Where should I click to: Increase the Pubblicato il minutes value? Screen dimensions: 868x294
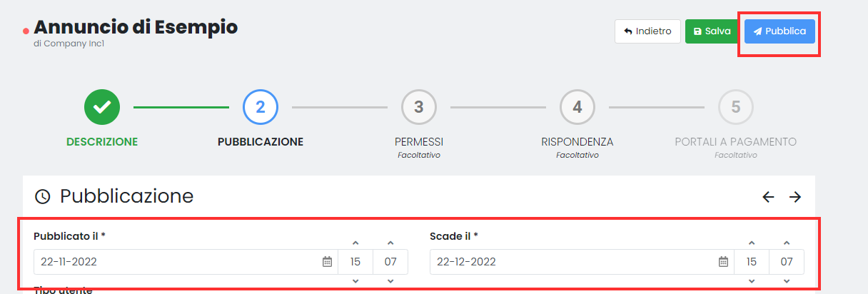pos(390,243)
